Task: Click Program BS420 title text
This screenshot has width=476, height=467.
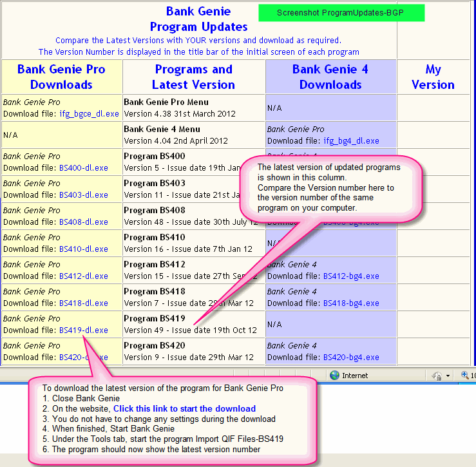Action: [x=155, y=345]
